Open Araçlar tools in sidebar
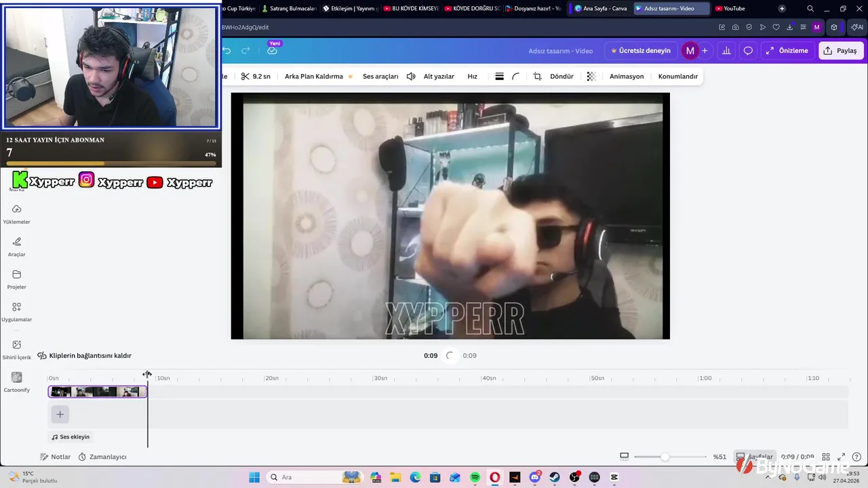Viewport: 868px width, 488px height. pyautogui.click(x=16, y=247)
